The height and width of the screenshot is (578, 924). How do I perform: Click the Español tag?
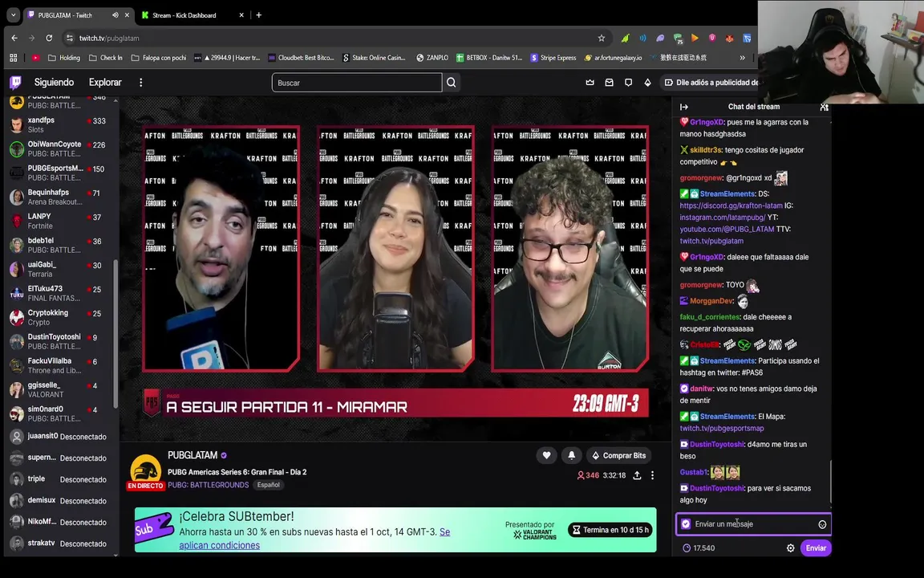point(268,485)
